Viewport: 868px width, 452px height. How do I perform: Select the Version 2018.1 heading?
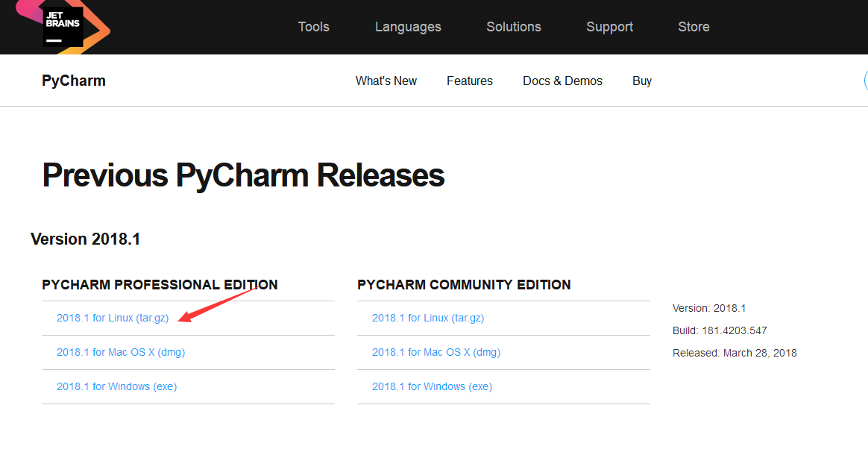click(84, 239)
